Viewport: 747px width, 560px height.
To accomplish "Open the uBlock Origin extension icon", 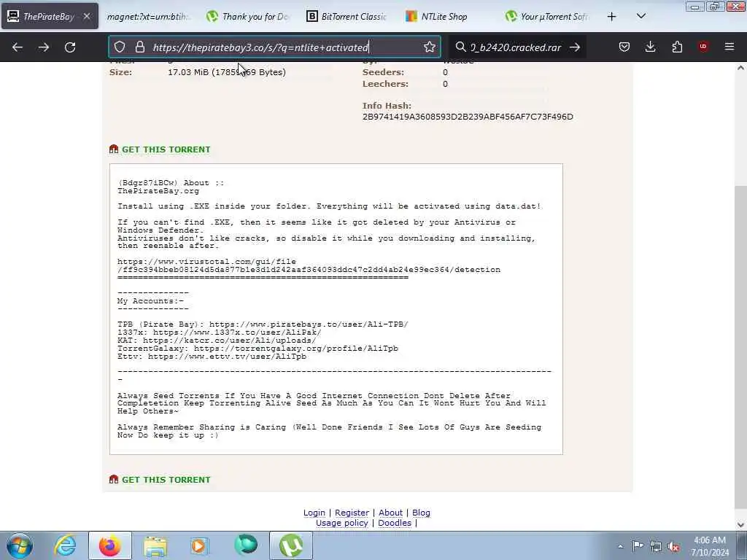I will click(703, 47).
